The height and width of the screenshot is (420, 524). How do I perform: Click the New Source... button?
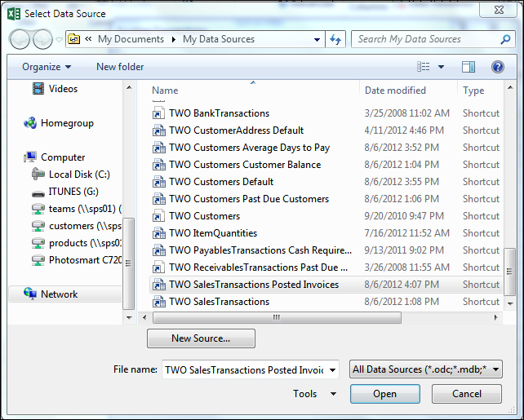[x=201, y=338]
